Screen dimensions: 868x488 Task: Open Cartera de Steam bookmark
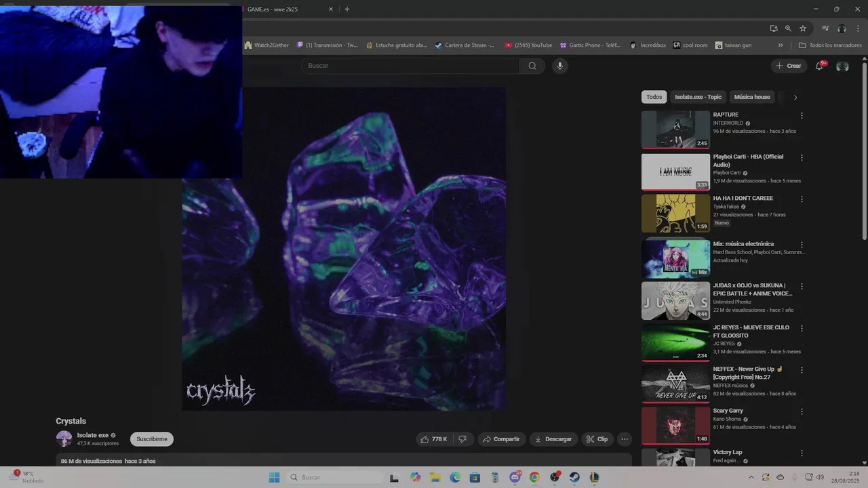[465, 45]
